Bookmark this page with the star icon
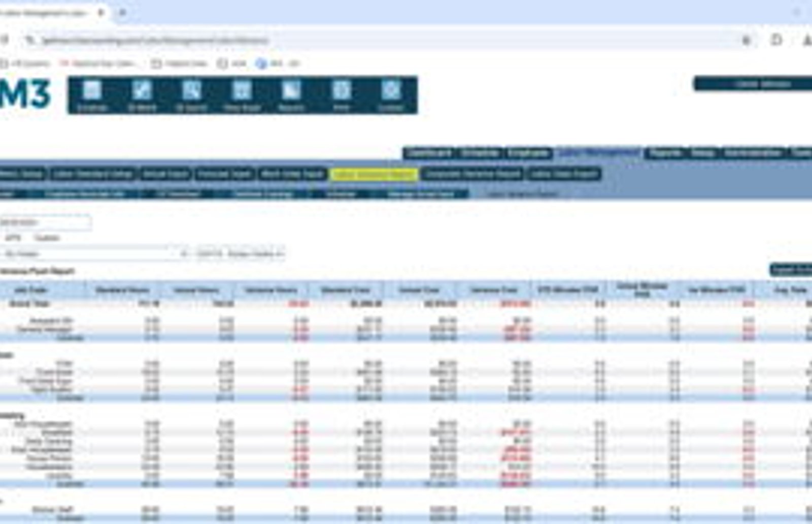 pos(747,40)
